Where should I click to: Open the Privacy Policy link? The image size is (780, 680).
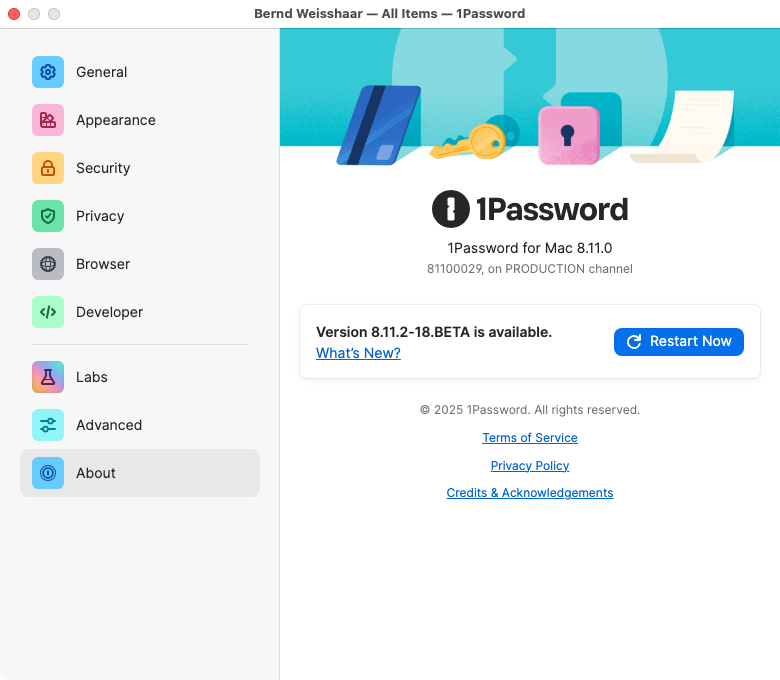click(x=529, y=466)
